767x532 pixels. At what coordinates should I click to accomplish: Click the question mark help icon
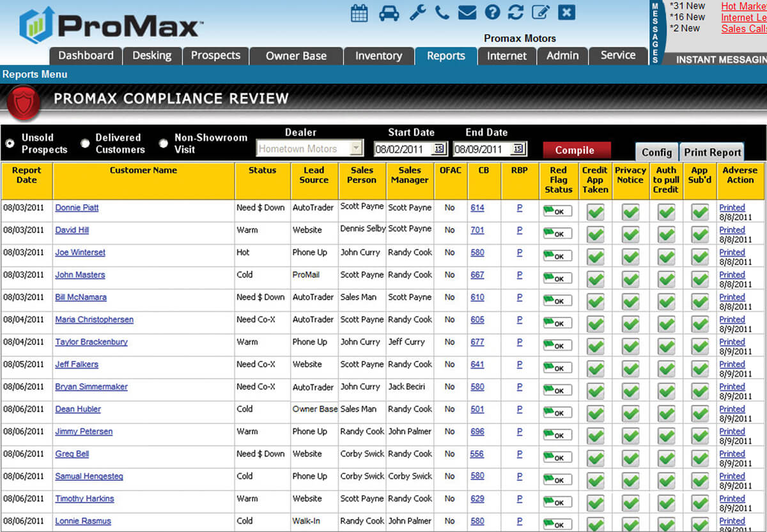(492, 13)
